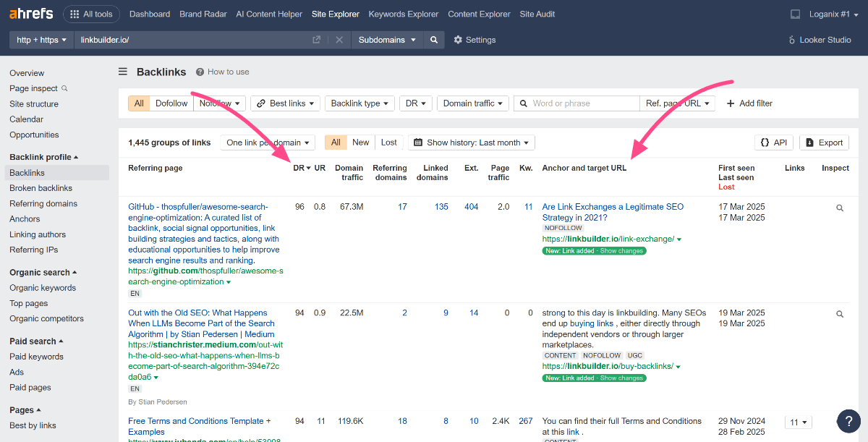Select the All status toggle
Screen dimensions: 868x442
click(x=336, y=143)
